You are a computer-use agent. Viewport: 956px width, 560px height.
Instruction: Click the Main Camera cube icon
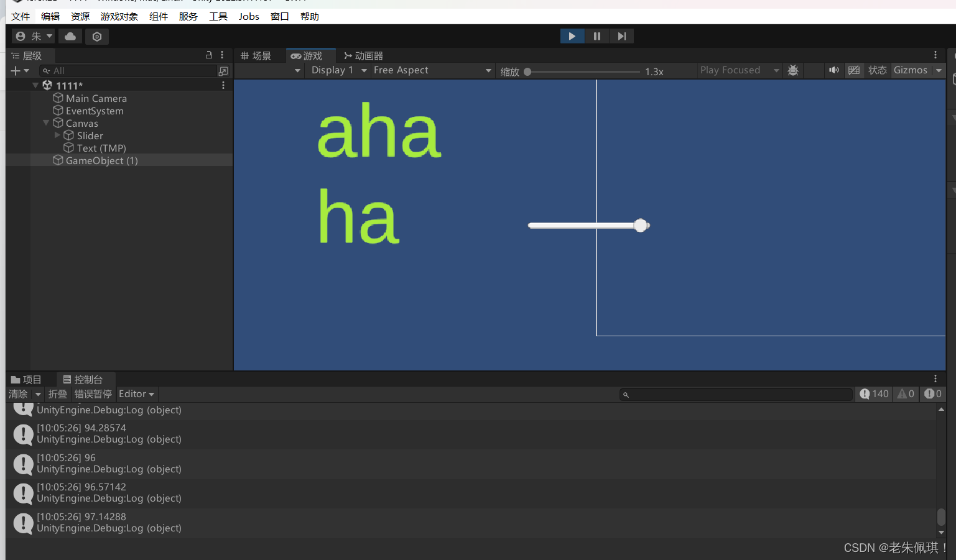[x=58, y=98]
